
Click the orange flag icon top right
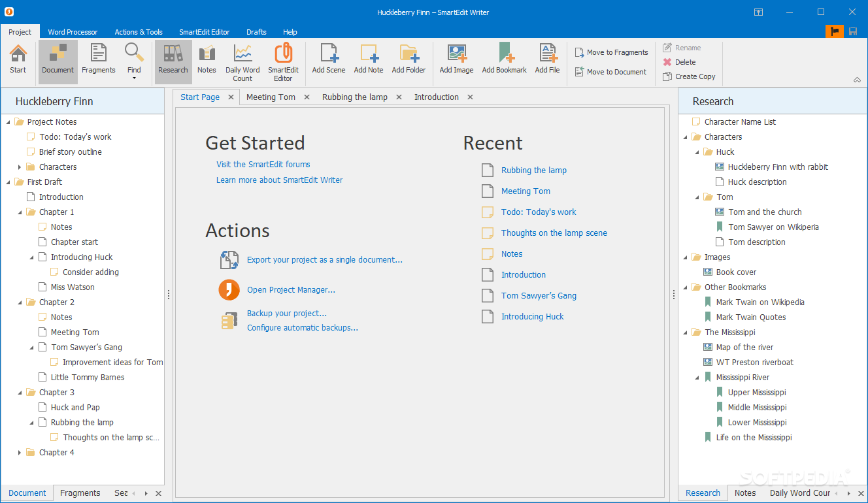tap(835, 31)
